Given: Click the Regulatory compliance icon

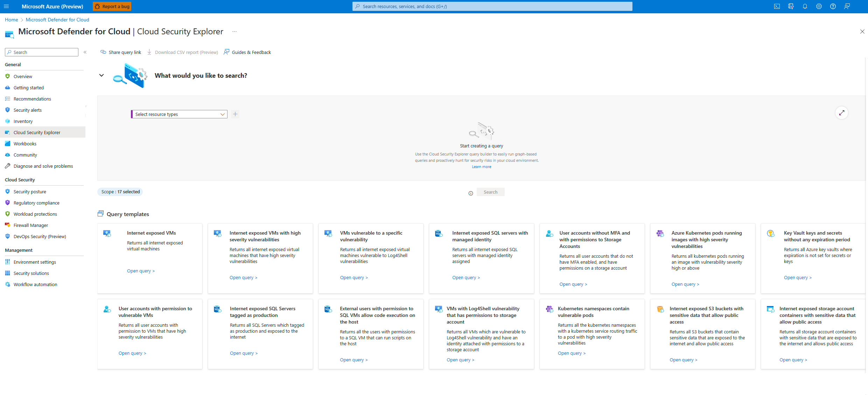Looking at the screenshot, I should (x=8, y=202).
